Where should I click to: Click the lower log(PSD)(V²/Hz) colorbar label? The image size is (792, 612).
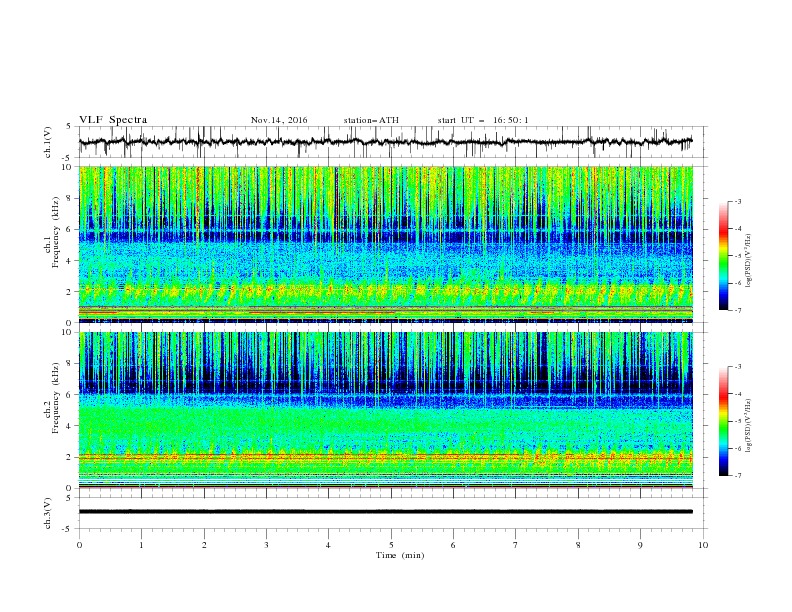point(748,425)
